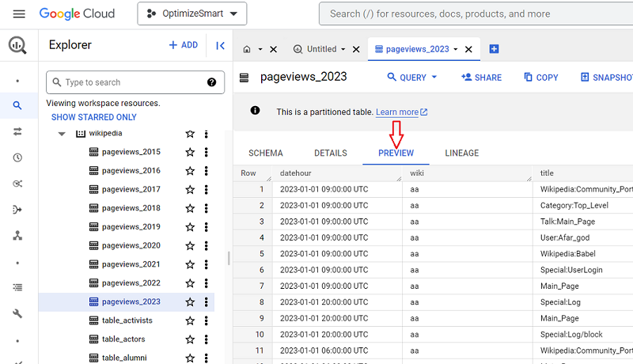633x364 pixels.
Task: Open the wrench settings icon in sidebar
Action: (17, 313)
